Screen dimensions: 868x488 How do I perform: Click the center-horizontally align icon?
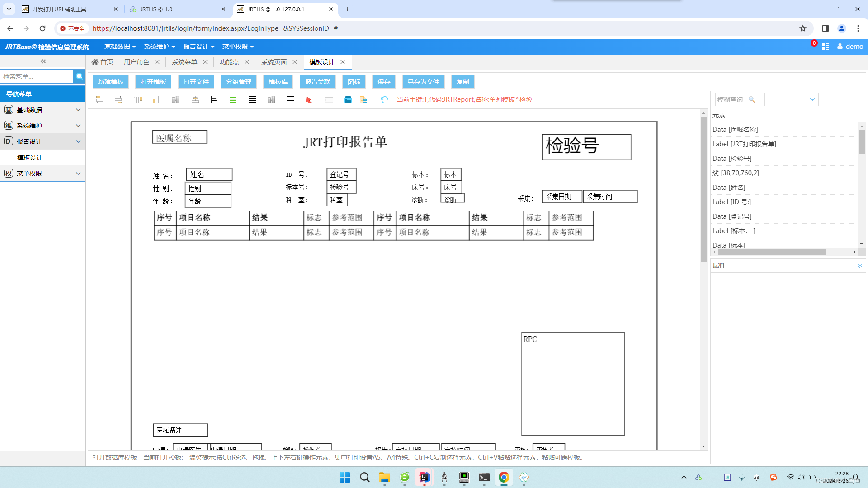click(x=195, y=100)
